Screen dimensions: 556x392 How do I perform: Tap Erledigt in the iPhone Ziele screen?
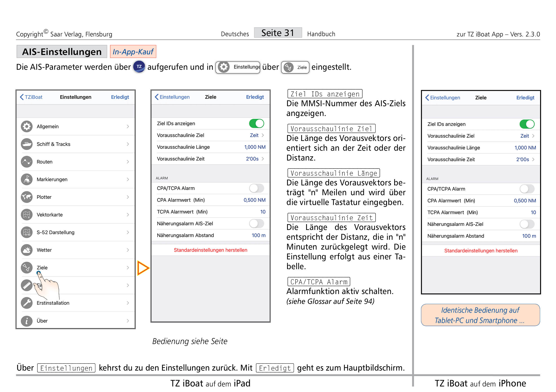click(526, 98)
